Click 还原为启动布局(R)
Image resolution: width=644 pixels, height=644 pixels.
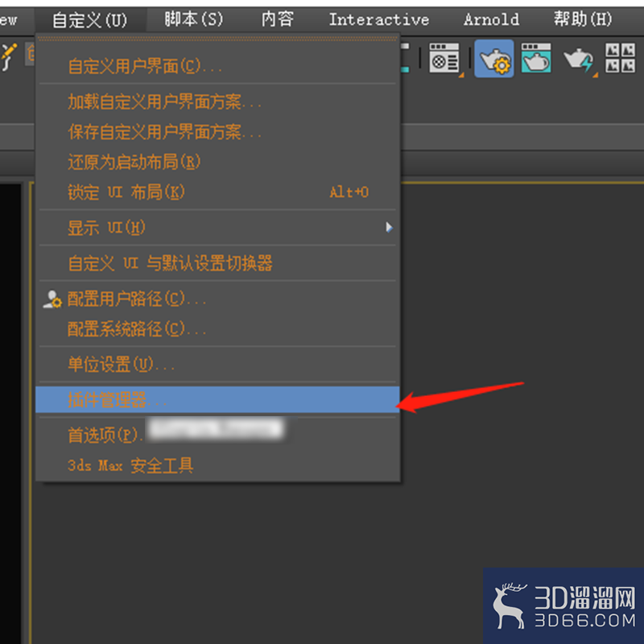point(217,162)
